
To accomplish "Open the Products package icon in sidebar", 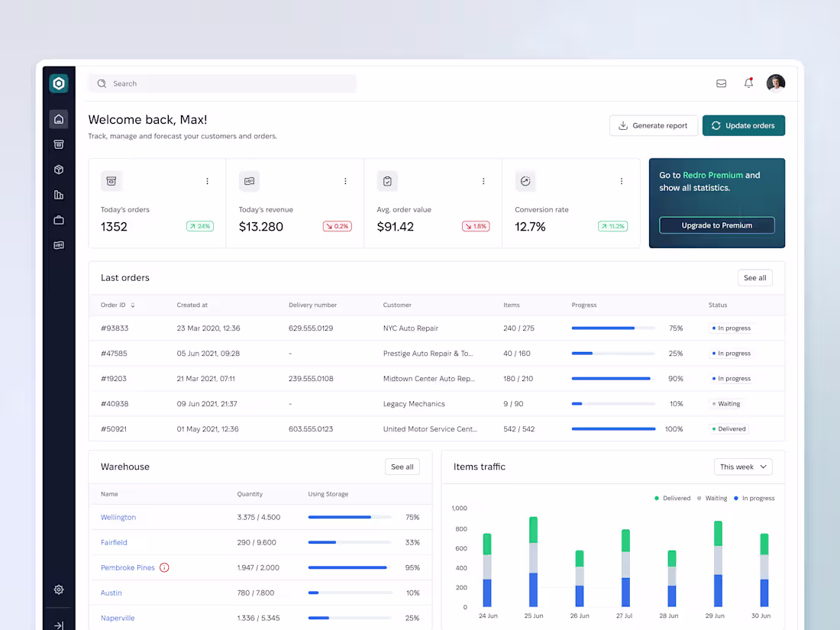I will [x=59, y=170].
